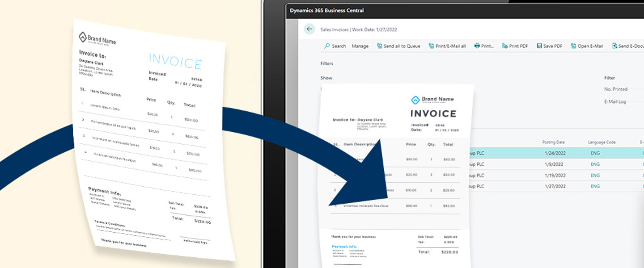Open Search in the Sales Invoices toolbar
Viewport: 644px width, 268px height.
(335, 46)
